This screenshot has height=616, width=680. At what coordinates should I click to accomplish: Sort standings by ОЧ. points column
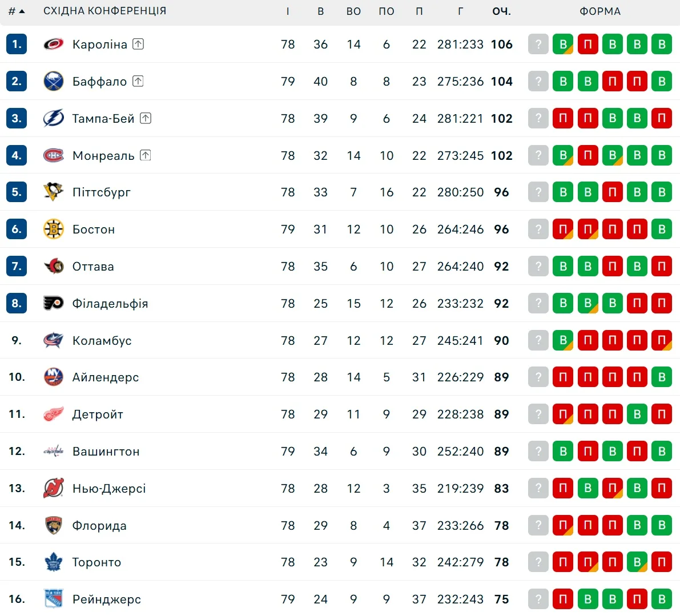pos(501,11)
